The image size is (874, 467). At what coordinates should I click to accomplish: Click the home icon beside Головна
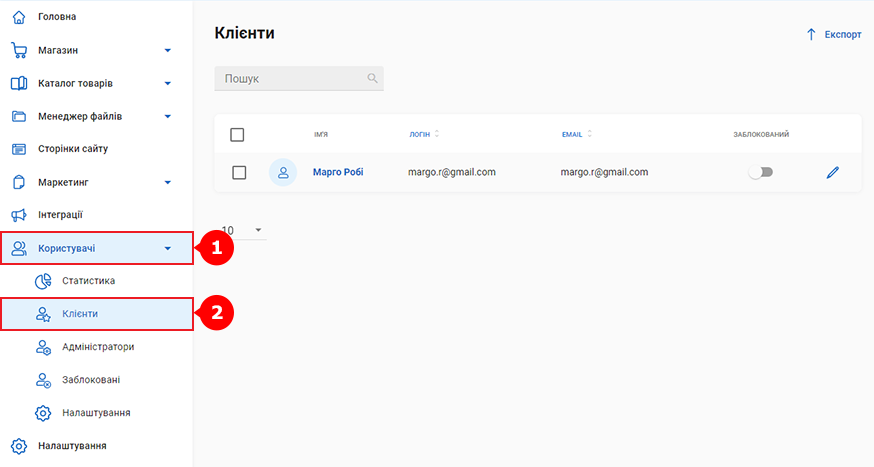pos(18,17)
